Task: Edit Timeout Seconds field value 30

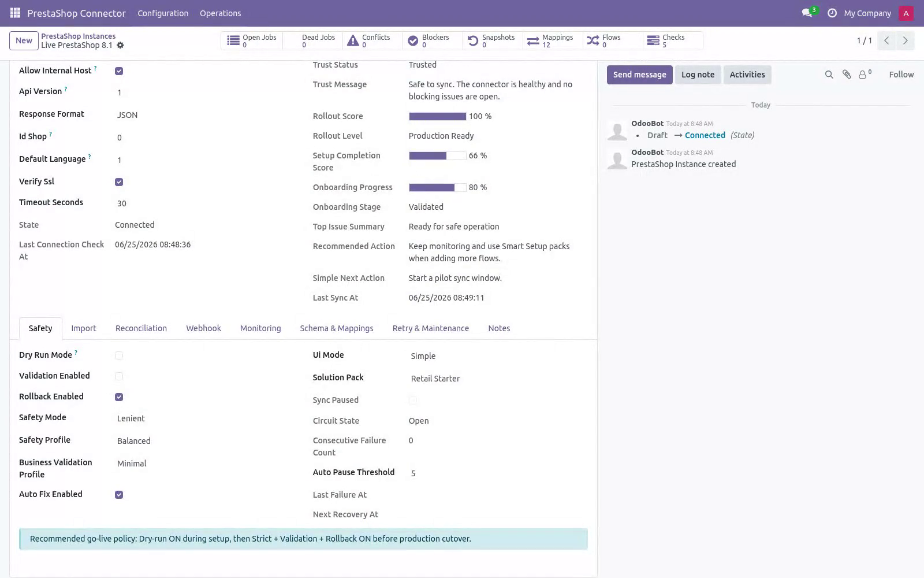Action: pyautogui.click(x=203, y=203)
